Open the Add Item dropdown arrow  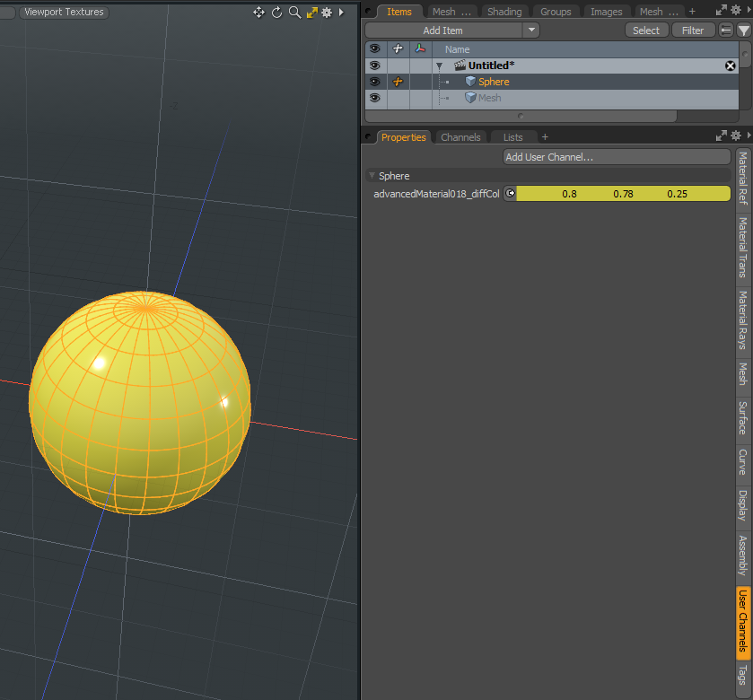tap(531, 31)
